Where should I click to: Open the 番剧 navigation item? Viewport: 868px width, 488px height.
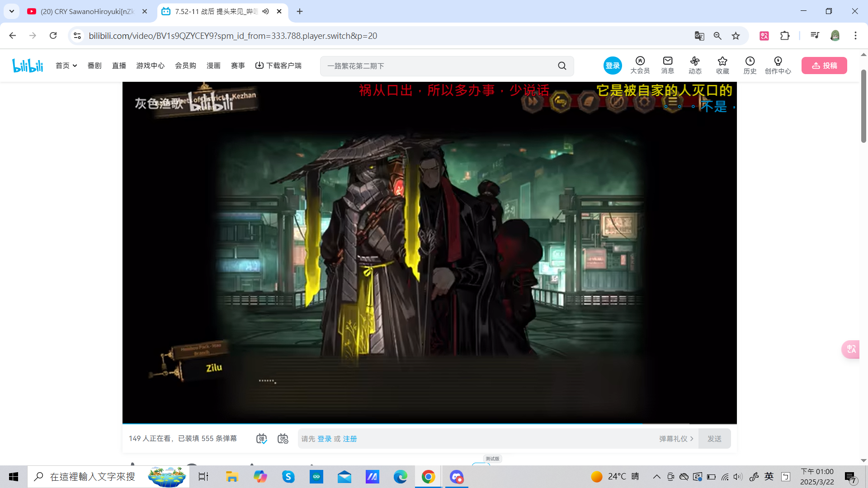[x=94, y=66]
